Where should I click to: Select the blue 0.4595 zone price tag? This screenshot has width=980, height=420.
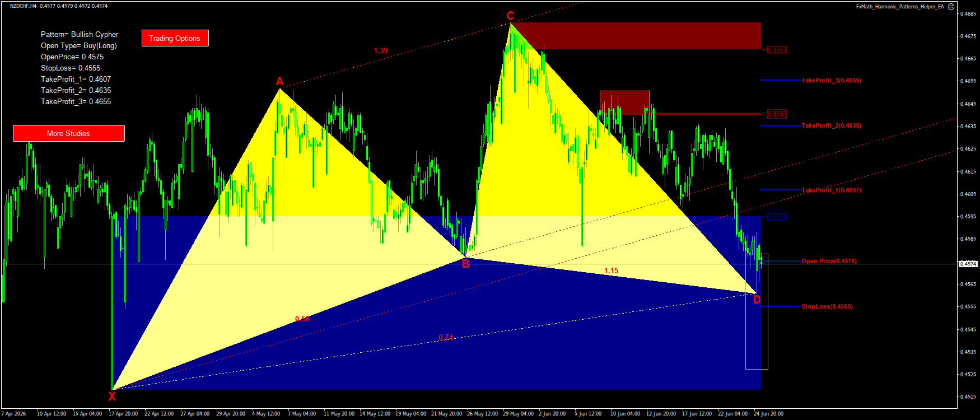pyautogui.click(x=777, y=217)
